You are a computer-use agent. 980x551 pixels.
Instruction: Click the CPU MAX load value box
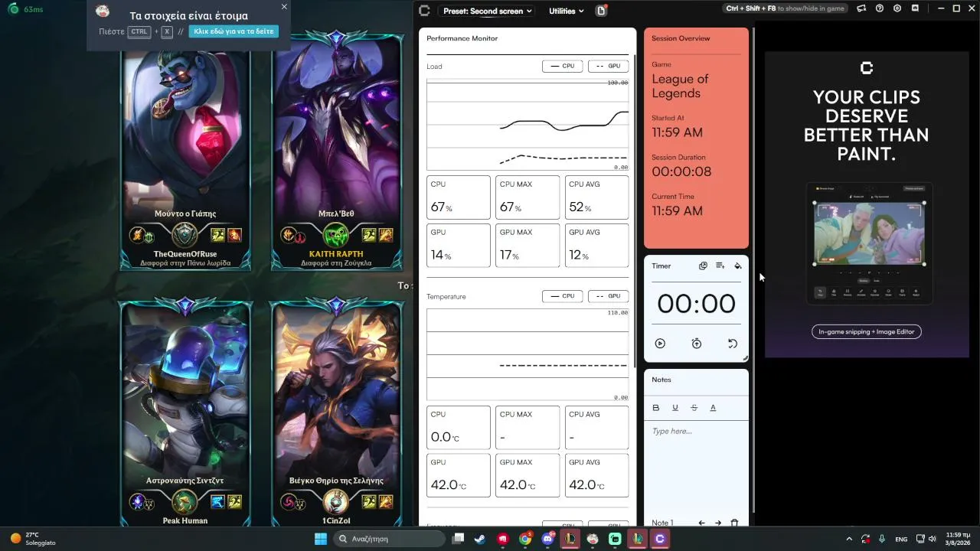coord(528,197)
